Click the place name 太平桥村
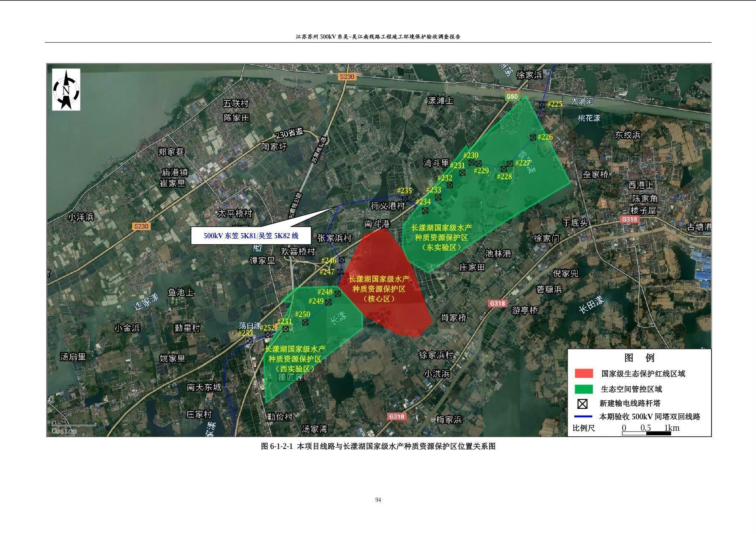The image size is (756, 534). coord(235,213)
